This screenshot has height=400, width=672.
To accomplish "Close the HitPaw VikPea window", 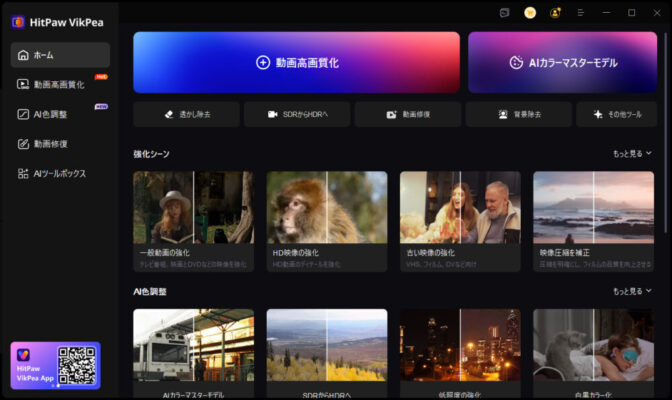I will [x=657, y=13].
